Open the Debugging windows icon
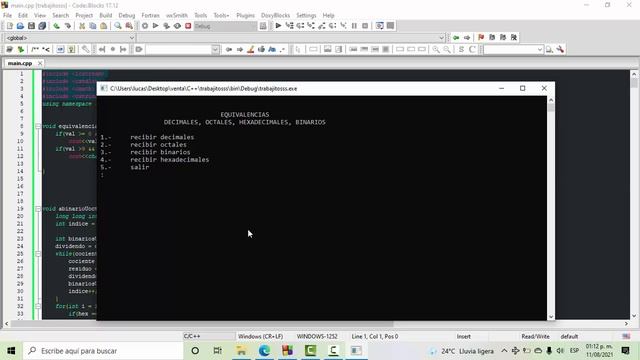 380,26
